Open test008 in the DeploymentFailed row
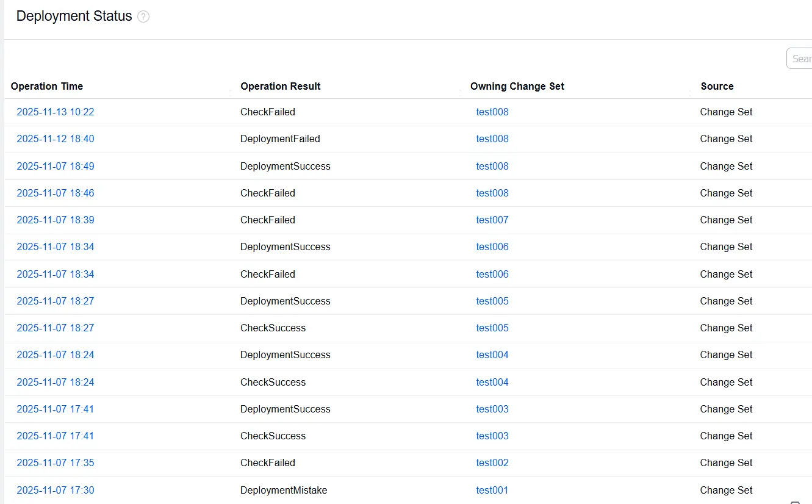The height and width of the screenshot is (504, 812). [492, 139]
